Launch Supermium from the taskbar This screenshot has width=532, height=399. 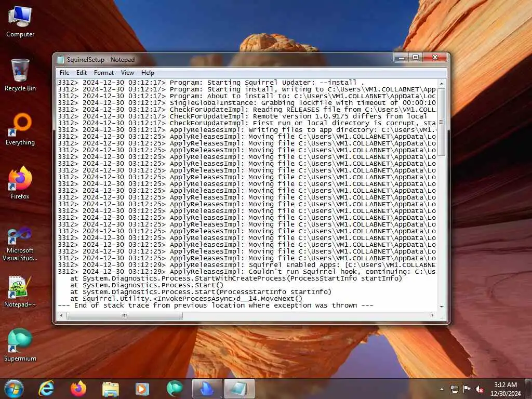[x=175, y=389]
